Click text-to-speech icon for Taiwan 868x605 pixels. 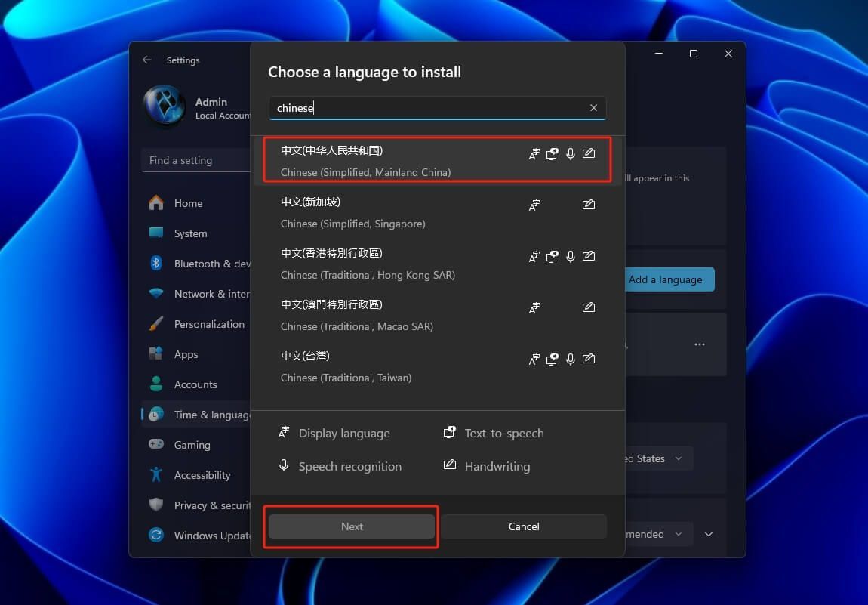tap(553, 359)
